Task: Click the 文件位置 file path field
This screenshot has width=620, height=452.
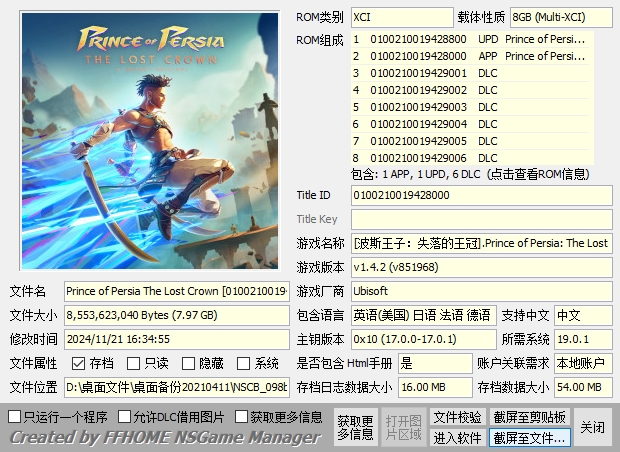Action: (x=176, y=387)
